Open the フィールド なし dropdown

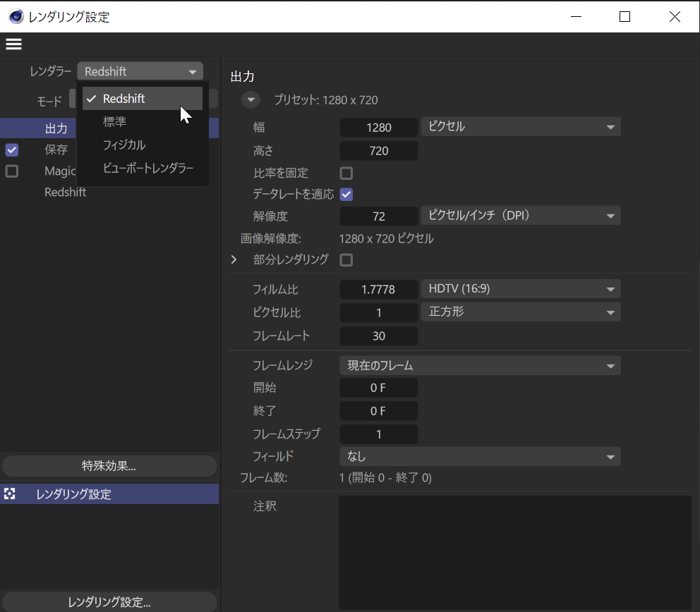click(x=480, y=457)
